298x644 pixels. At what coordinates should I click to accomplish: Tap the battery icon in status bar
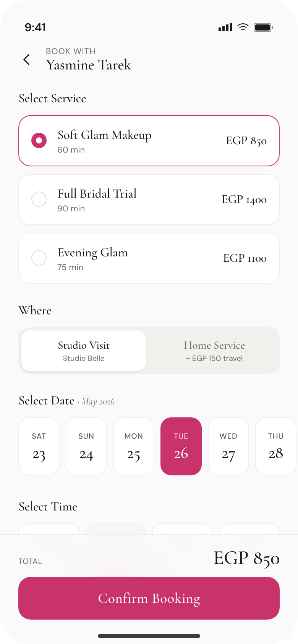(263, 27)
